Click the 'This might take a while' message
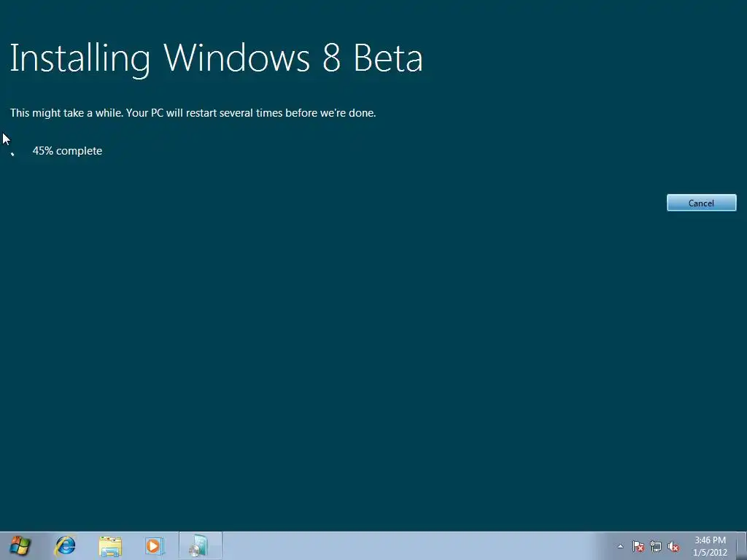747x560 pixels. coord(193,113)
